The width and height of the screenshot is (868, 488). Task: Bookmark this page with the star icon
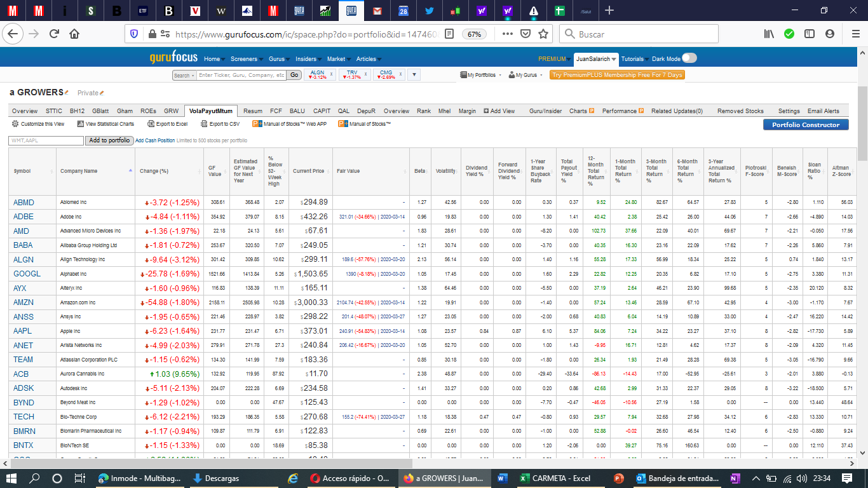[x=543, y=34]
